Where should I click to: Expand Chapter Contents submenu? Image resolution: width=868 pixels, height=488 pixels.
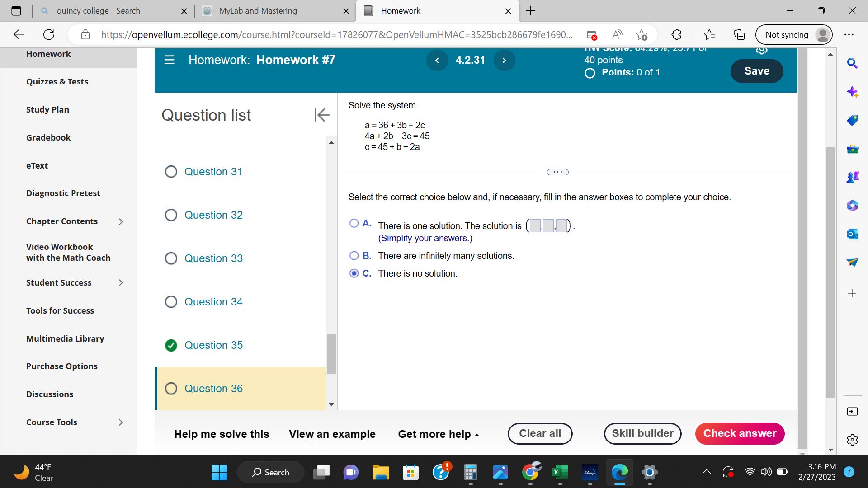coord(120,221)
